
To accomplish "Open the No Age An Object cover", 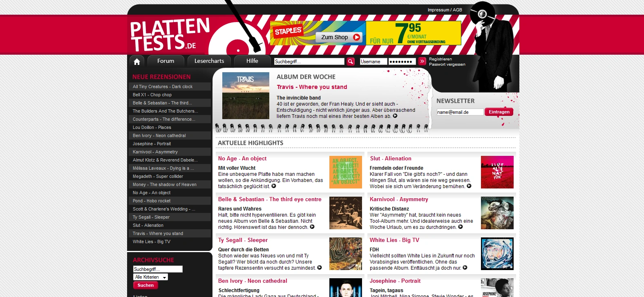I will tap(346, 172).
